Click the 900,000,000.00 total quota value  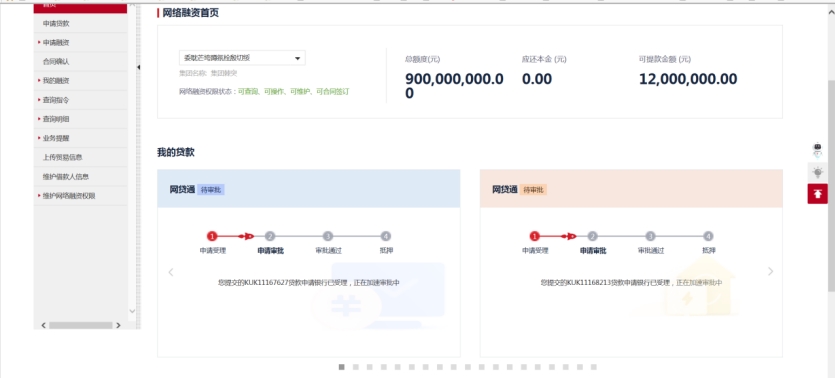[x=454, y=86]
